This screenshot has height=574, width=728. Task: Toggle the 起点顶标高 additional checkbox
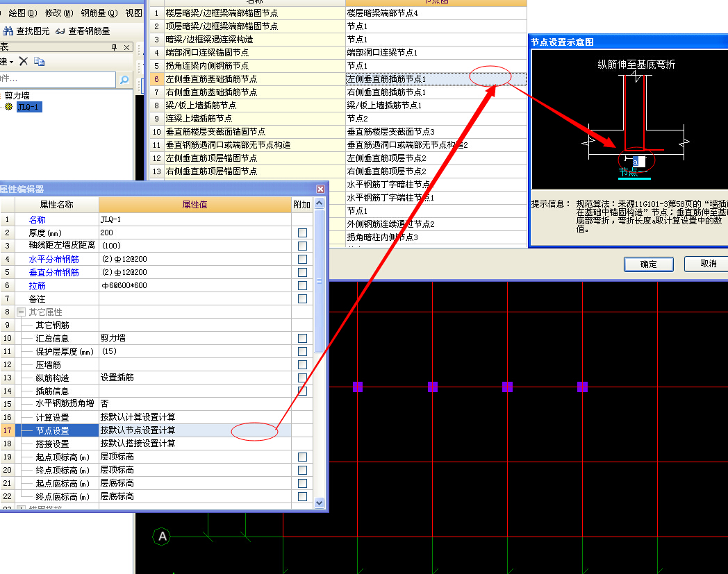pyautogui.click(x=302, y=457)
